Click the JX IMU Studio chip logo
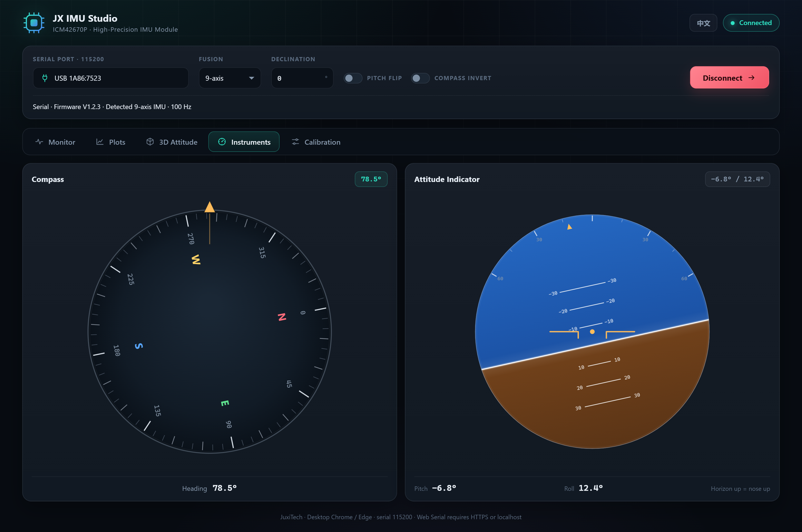 coord(34,23)
